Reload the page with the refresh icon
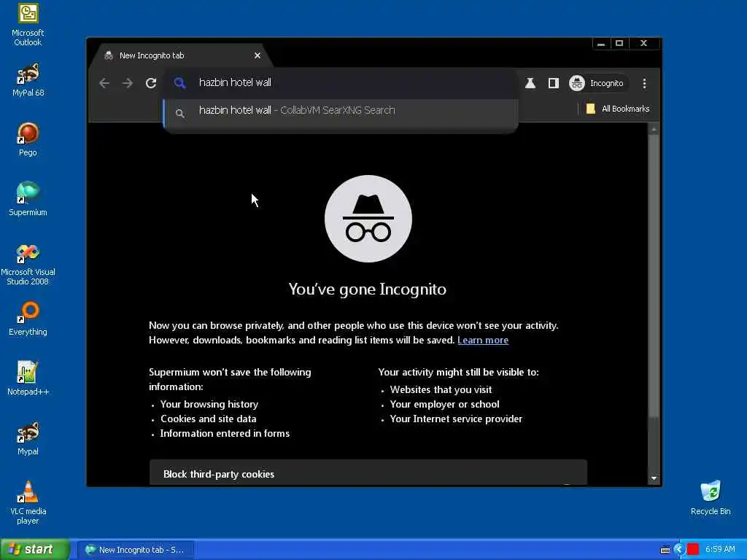The image size is (747, 560). pos(151,83)
